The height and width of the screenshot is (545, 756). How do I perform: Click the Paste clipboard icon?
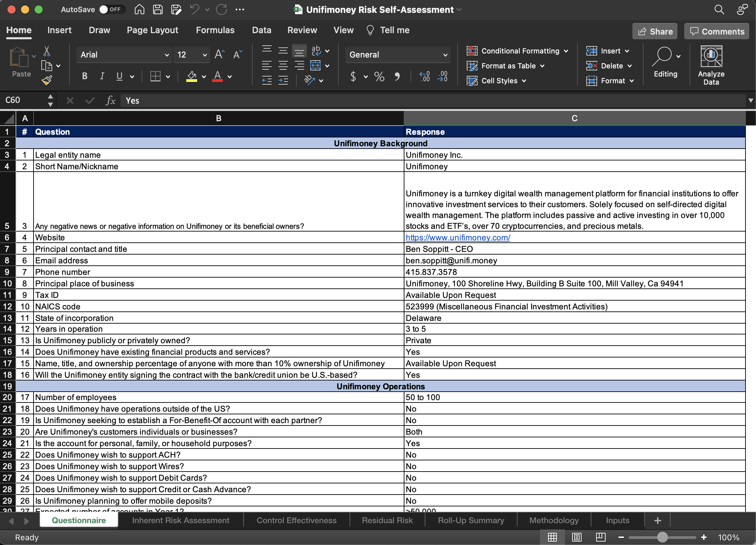pos(19,58)
